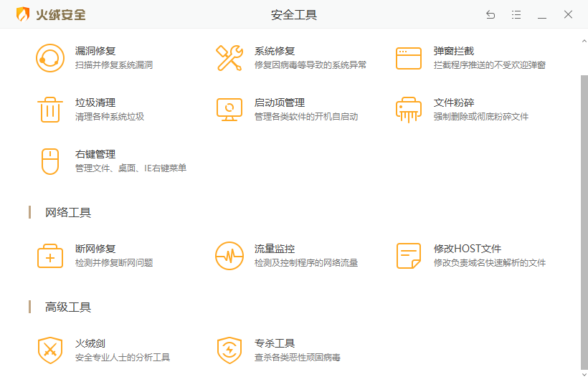Close the 安全工具 window
The image size is (588, 387).
[x=568, y=14]
